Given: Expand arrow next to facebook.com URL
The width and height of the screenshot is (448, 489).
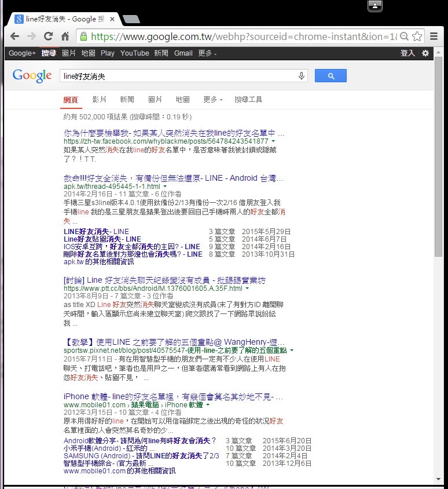Looking at the screenshot, I should 273,141.
